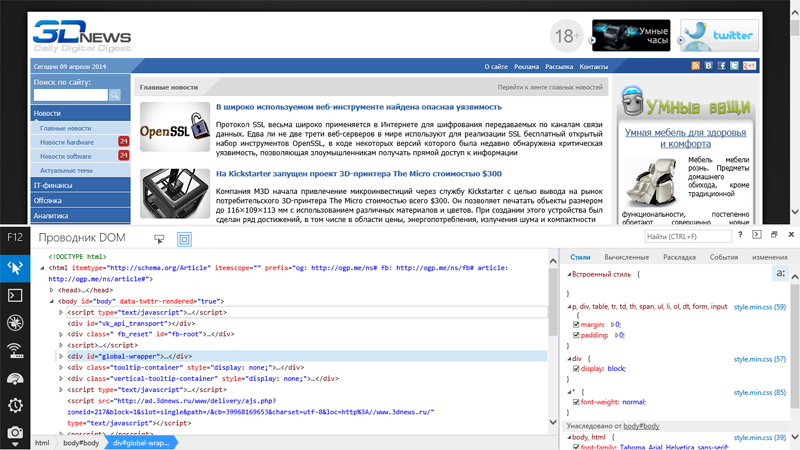Click the site search input field
Image resolution: width=800 pixels, height=450 pixels.
pyautogui.click(x=70, y=95)
